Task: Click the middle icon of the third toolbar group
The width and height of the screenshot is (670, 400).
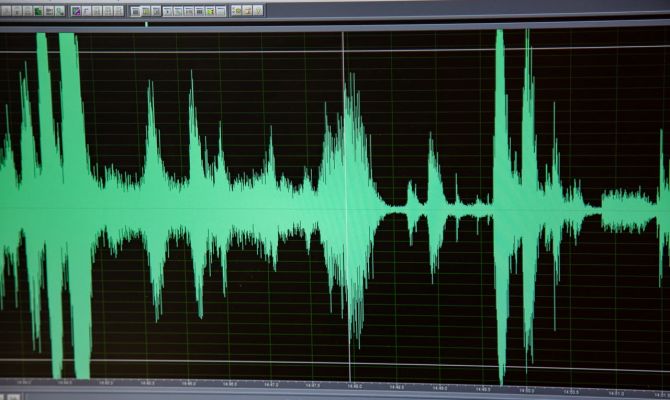Action: [x=146, y=11]
